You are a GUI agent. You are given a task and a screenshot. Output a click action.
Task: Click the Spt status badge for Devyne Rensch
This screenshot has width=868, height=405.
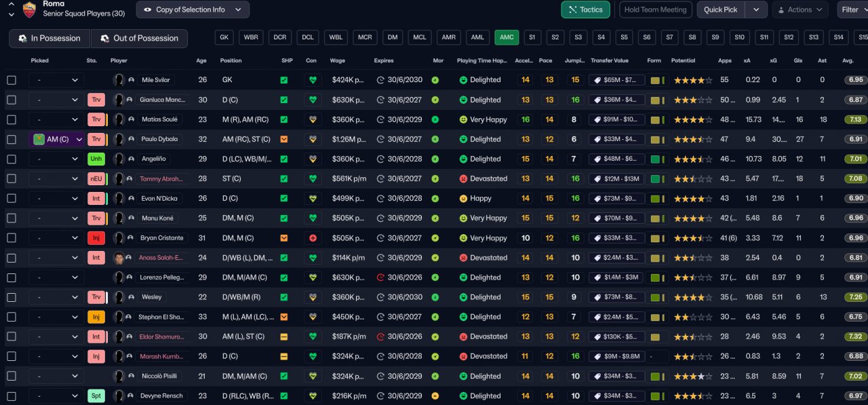(x=96, y=396)
